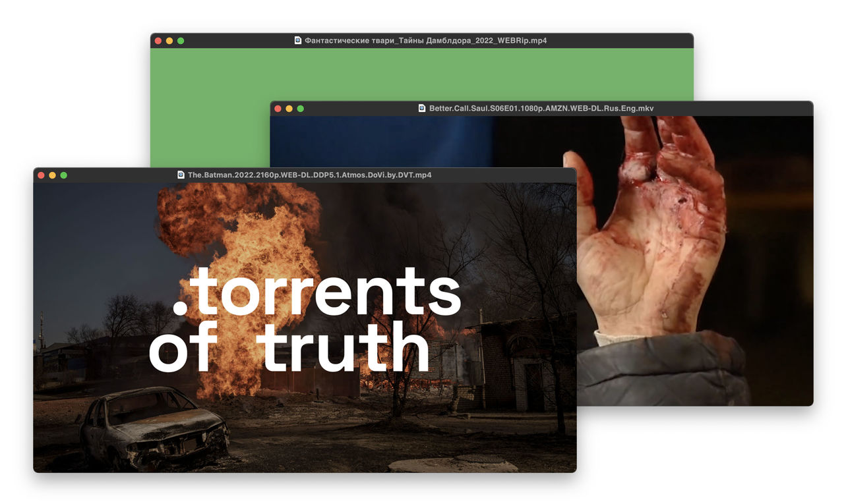Screen dimensions: 844x504
Task: Click file icon beside Фантастические твари title
Action: click(x=298, y=41)
